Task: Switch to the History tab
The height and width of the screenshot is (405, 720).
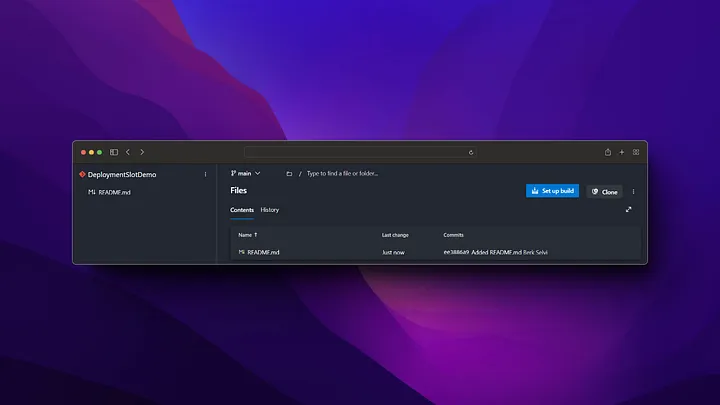Action: pos(270,210)
